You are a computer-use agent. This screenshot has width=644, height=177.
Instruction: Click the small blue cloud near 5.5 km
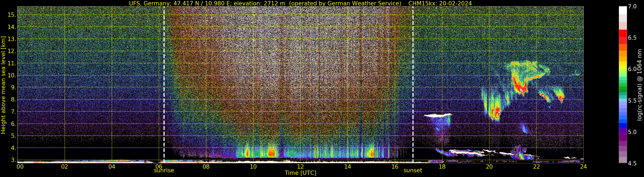[x=525, y=129]
